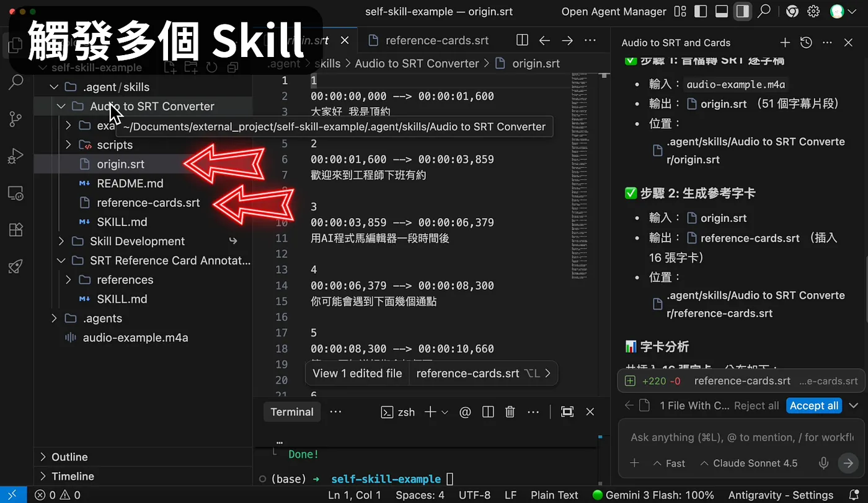This screenshot has height=503, width=868.
Task: Expand the Skill Development folder
Action: coord(61,241)
